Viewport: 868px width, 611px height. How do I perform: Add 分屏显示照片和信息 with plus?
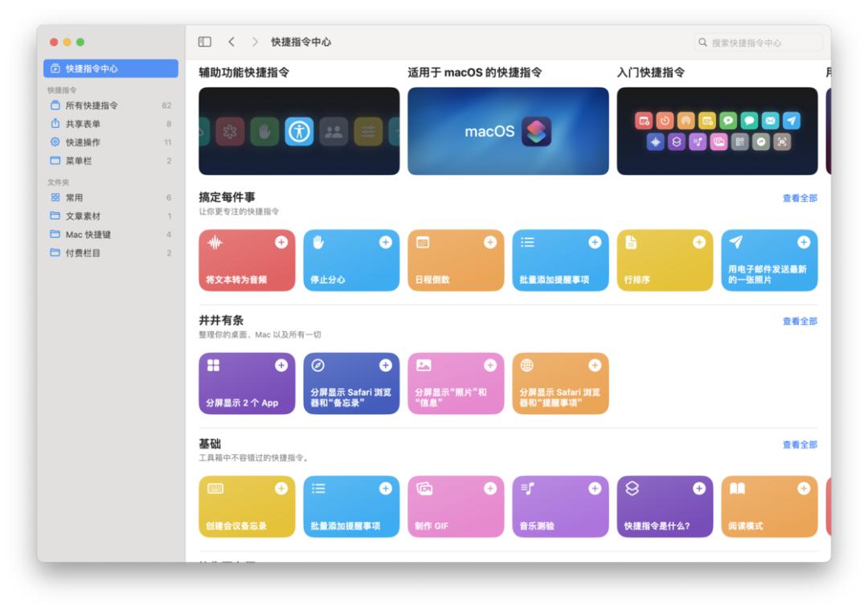tap(490, 365)
